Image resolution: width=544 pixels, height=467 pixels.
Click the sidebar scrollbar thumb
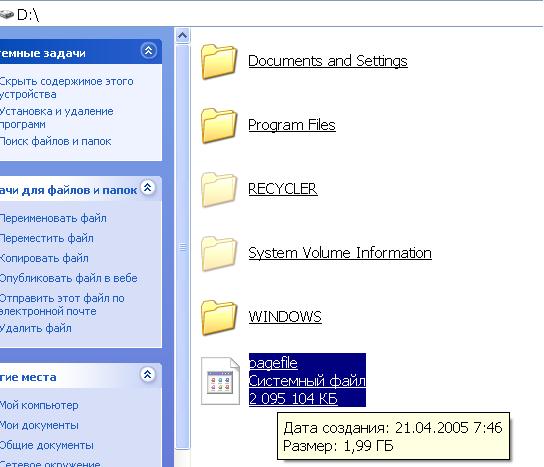182,247
